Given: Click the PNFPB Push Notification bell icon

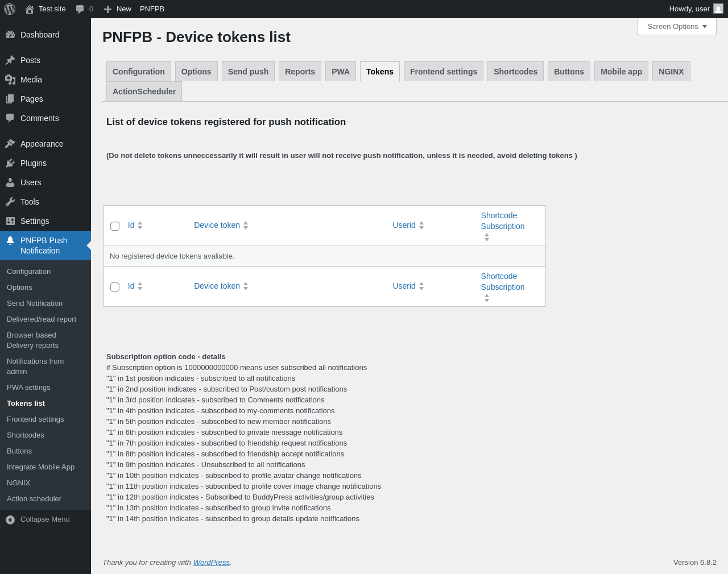Looking at the screenshot, I should click(10, 240).
